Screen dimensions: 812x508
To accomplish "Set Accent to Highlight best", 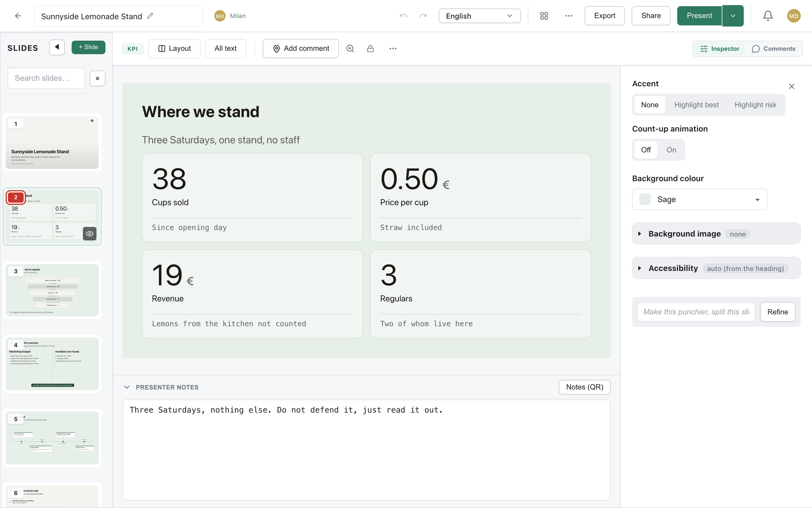I will (696, 105).
